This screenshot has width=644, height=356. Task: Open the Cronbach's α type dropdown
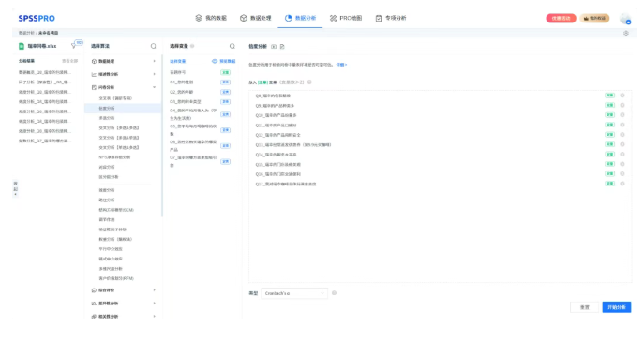[x=294, y=293]
